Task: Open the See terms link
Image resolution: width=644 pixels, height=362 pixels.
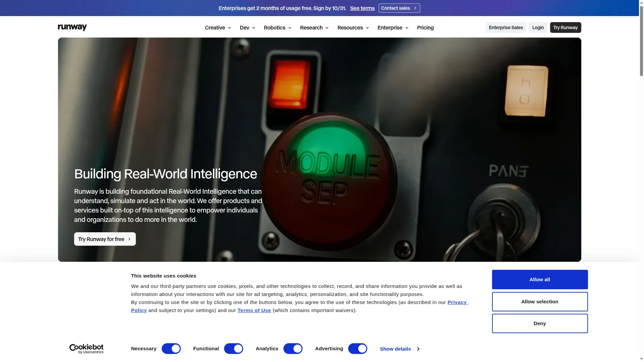Action: tap(362, 8)
